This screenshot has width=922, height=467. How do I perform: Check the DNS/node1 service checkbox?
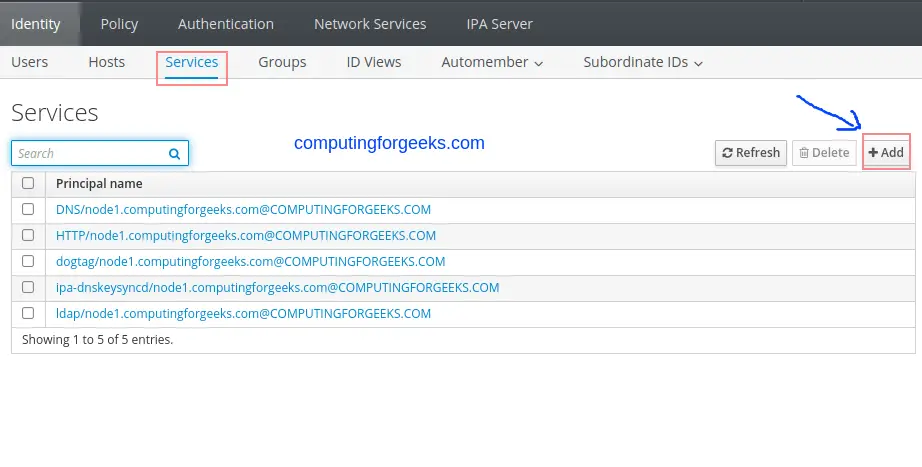pos(28,209)
